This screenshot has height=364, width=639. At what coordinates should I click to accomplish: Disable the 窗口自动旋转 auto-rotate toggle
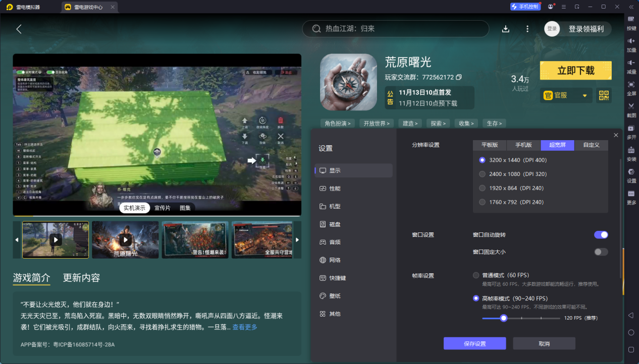click(601, 234)
